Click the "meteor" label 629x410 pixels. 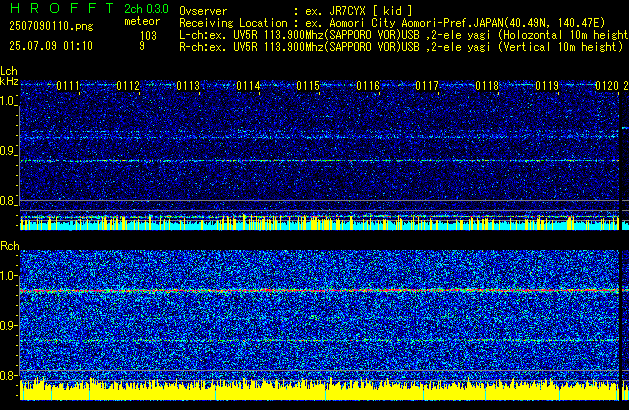click(x=142, y=21)
